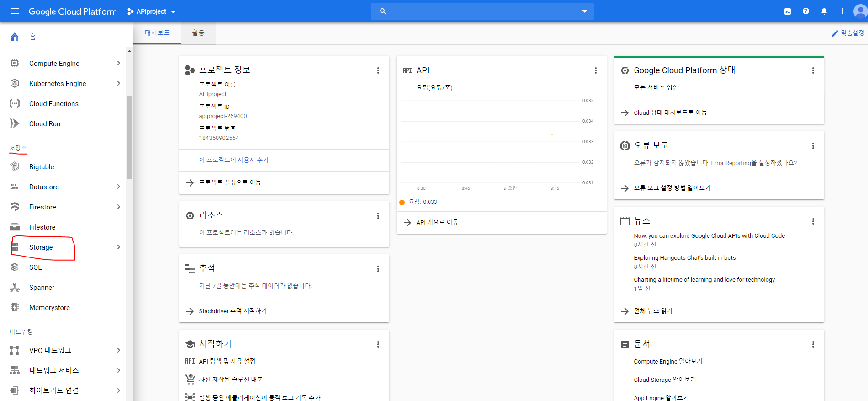Expand the Firestore submenu chevron
This screenshot has height=401, width=868.
[119, 207]
